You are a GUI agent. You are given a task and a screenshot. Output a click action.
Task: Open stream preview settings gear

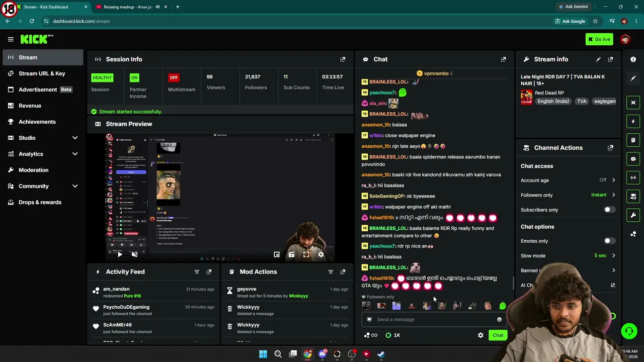321,254
